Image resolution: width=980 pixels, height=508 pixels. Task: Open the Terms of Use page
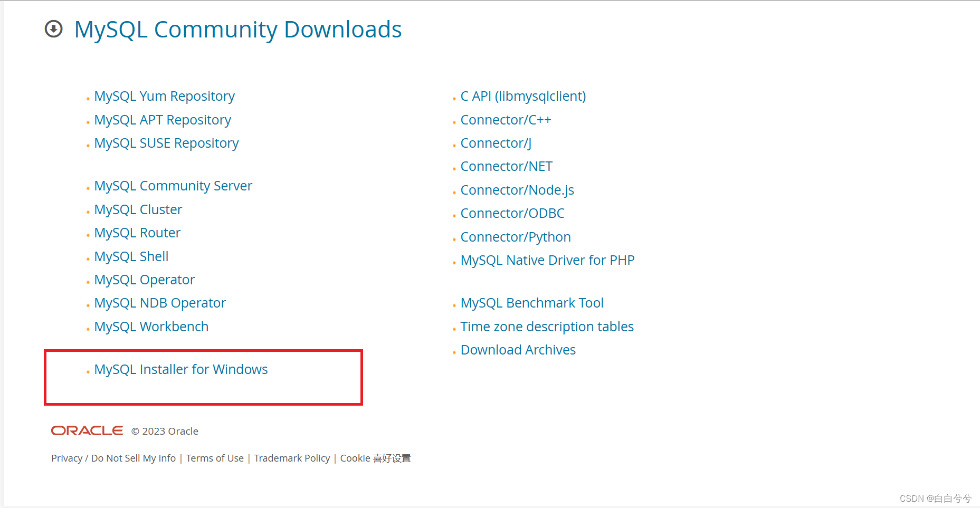[x=215, y=458]
